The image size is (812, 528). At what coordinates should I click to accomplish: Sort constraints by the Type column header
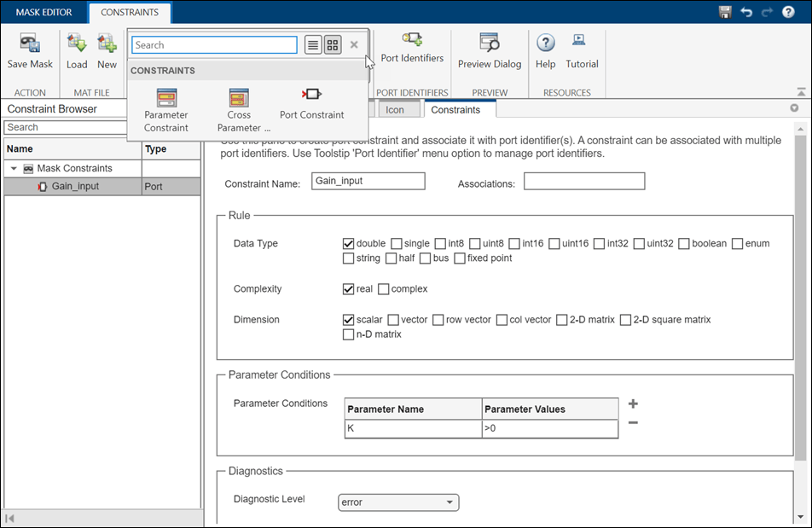(171, 149)
